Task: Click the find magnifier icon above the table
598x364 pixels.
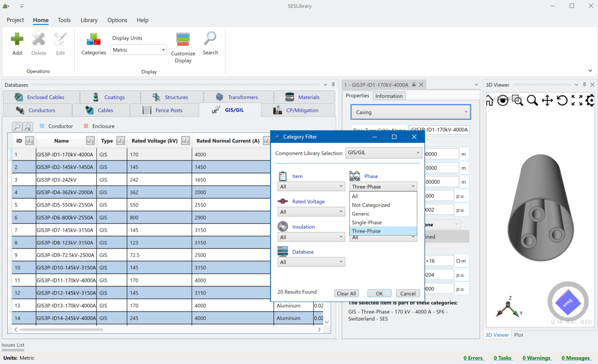Action: pos(17,126)
